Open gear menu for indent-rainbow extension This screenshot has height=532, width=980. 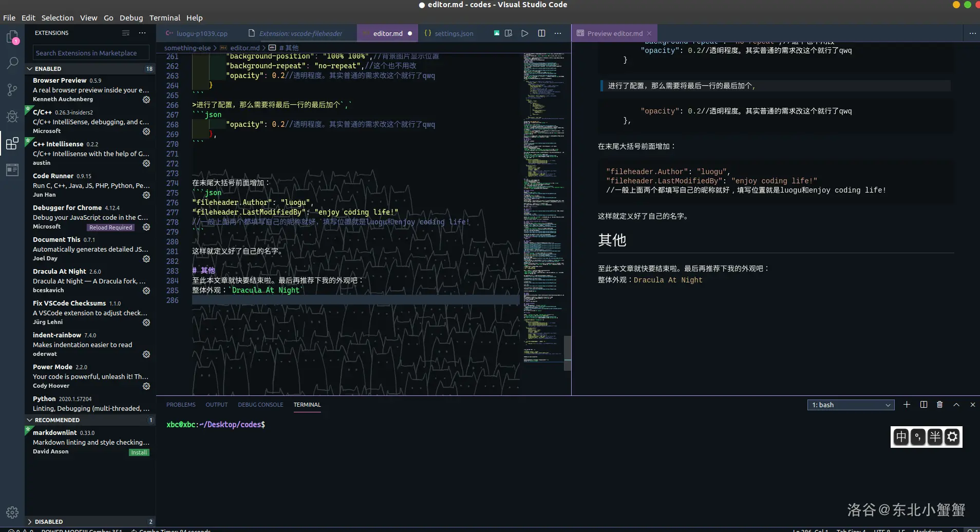[146, 354]
